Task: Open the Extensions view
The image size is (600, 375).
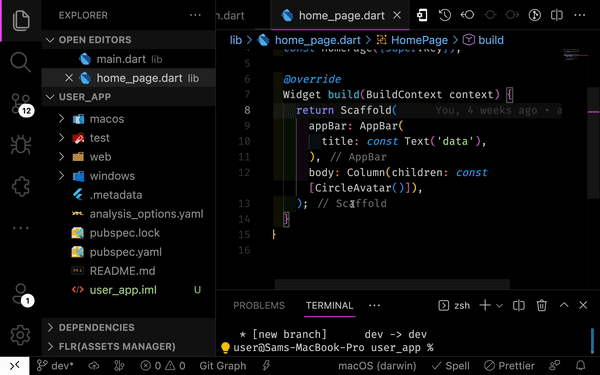Action: (21, 186)
